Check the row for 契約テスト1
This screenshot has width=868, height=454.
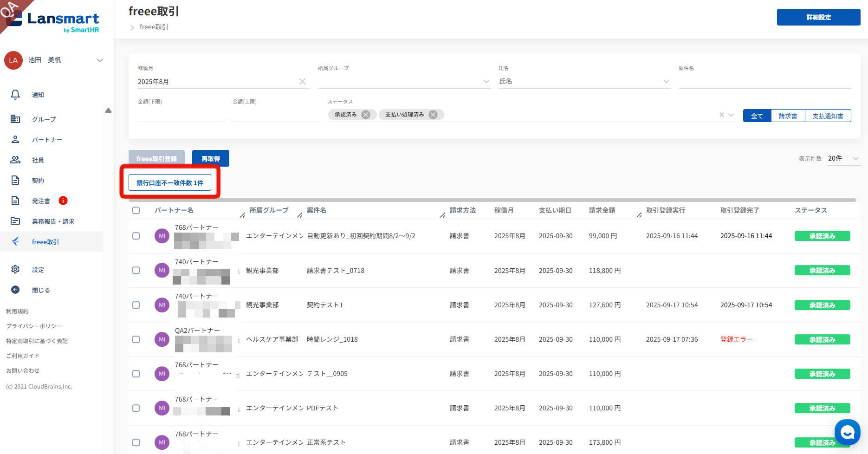136,305
